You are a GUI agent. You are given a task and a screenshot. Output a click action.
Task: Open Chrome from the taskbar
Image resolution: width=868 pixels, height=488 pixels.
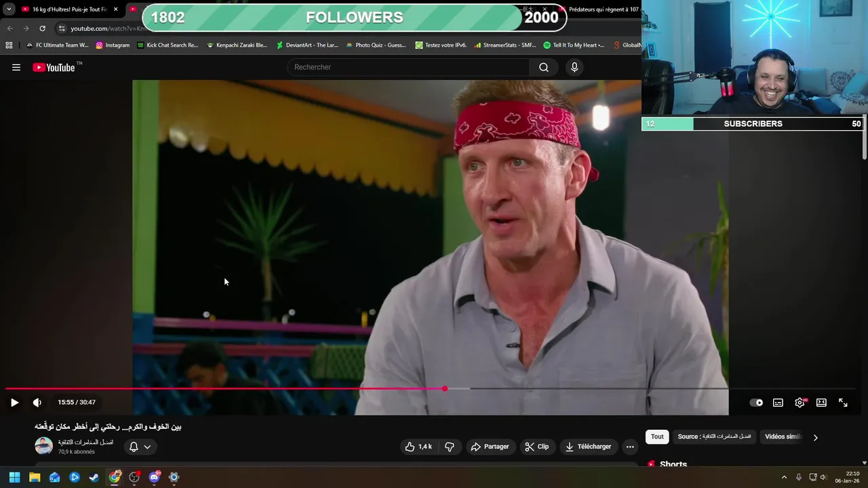point(115,477)
